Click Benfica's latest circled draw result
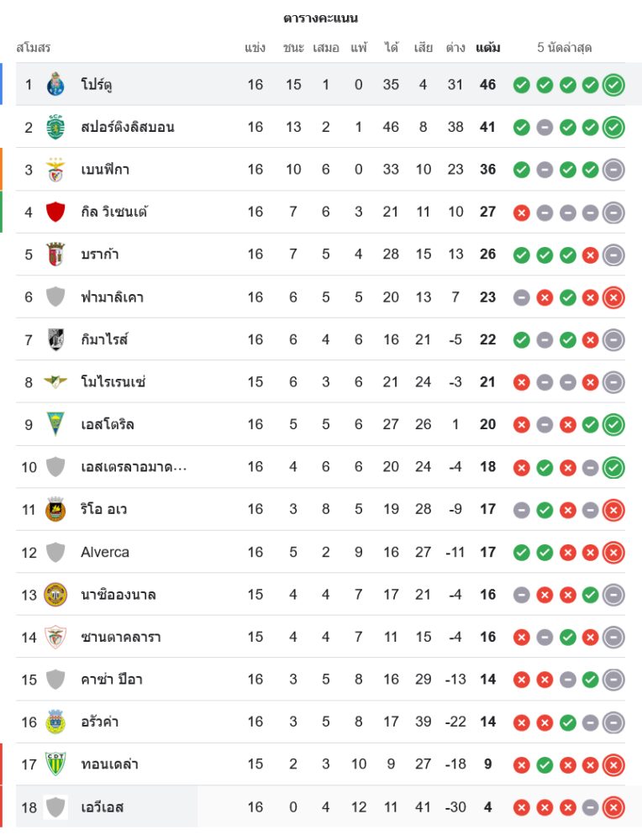The image size is (642, 840). click(613, 170)
